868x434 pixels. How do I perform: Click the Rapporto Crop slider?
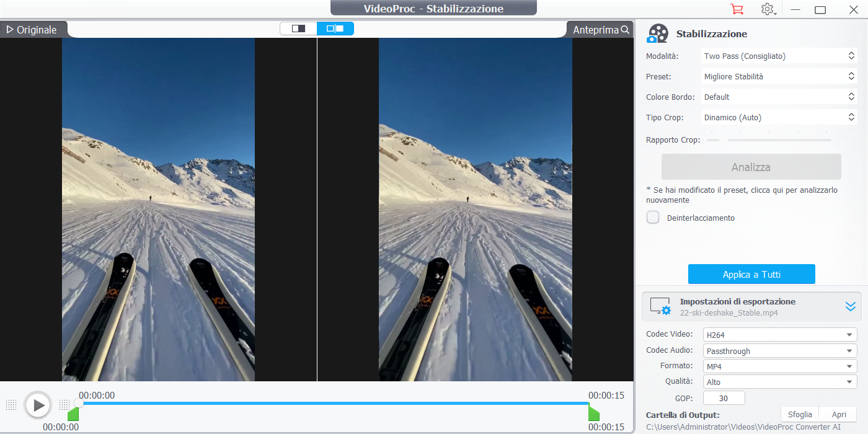click(x=779, y=140)
